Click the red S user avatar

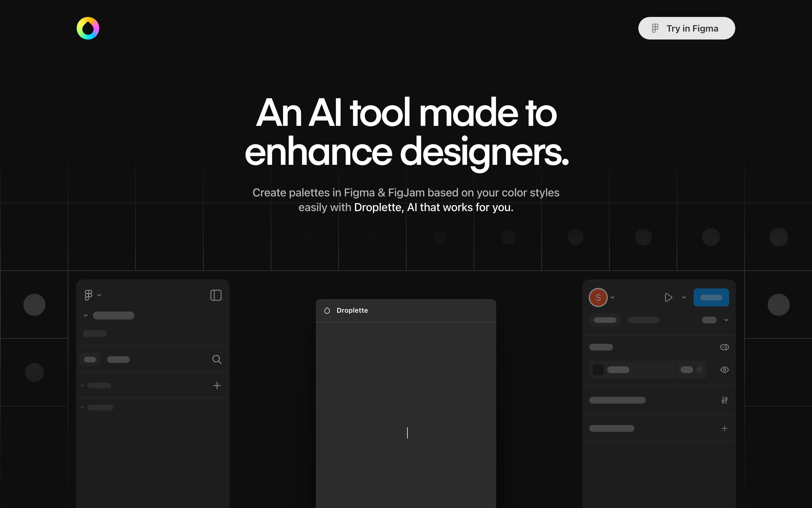[598, 297]
